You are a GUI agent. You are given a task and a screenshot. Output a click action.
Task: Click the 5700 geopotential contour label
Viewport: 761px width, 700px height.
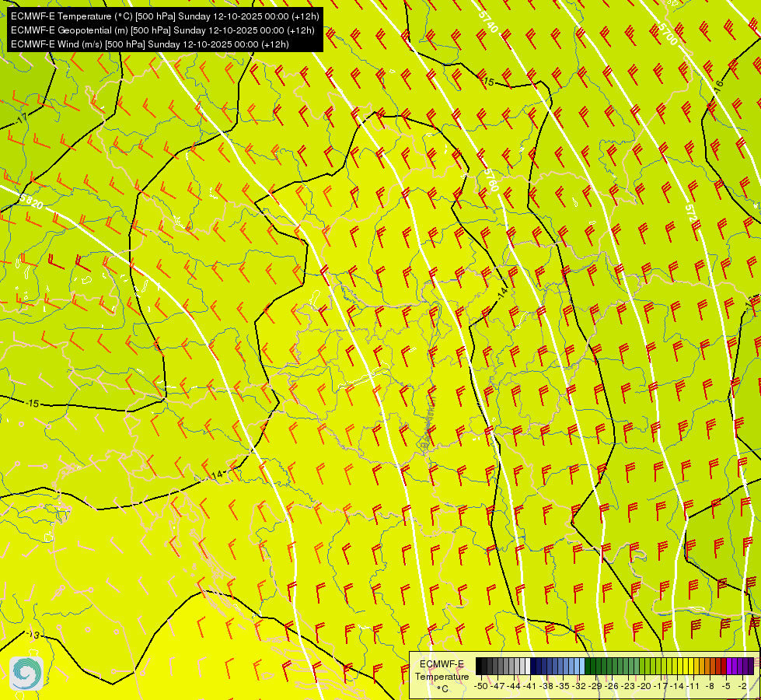tap(668, 34)
